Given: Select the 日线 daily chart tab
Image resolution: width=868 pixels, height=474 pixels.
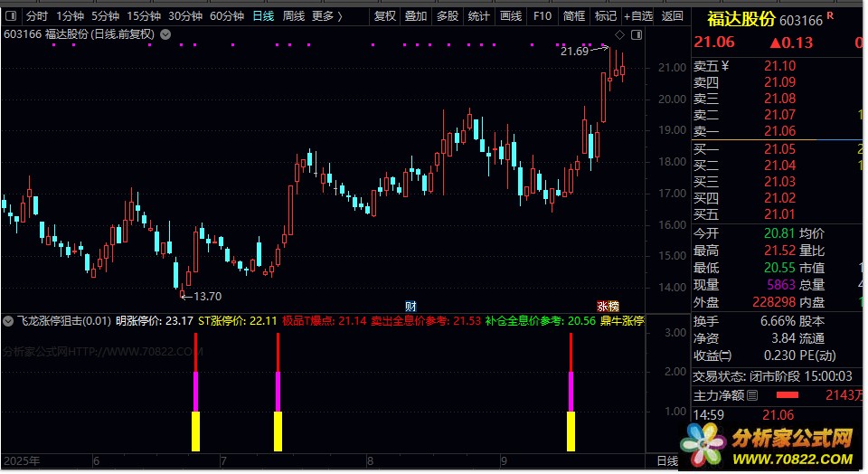Looking at the screenshot, I should (263, 16).
